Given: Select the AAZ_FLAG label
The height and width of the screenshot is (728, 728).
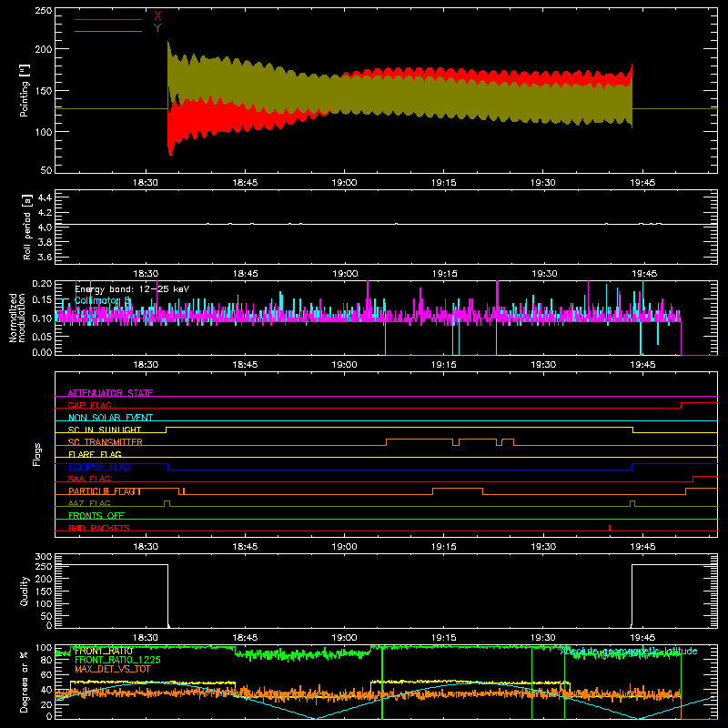Looking at the screenshot, I should pos(89,503).
